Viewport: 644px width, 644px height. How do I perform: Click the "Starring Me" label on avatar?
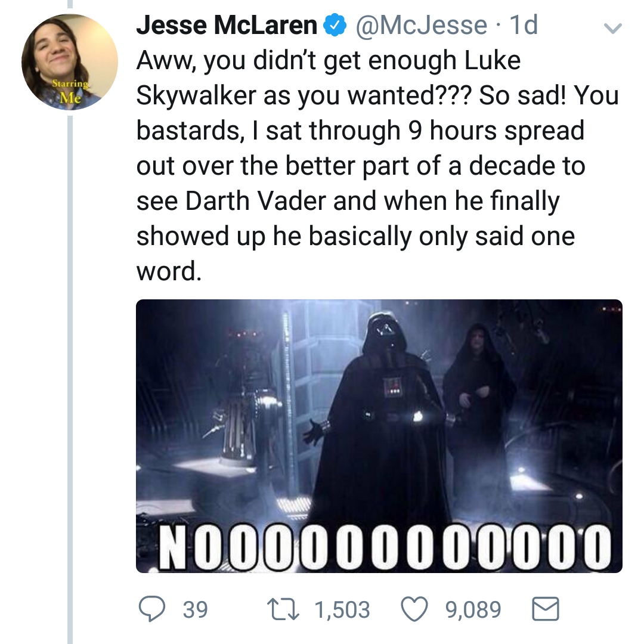(70, 92)
